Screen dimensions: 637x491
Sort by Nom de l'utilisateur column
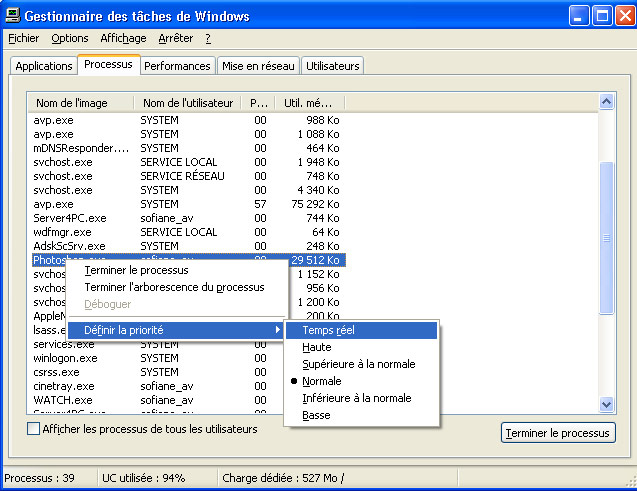tap(188, 103)
